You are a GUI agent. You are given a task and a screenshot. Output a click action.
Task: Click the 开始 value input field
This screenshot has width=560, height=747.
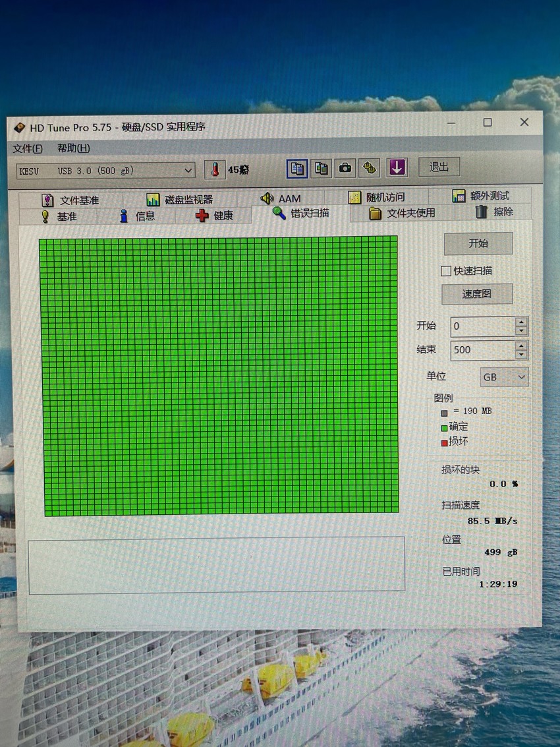click(483, 326)
